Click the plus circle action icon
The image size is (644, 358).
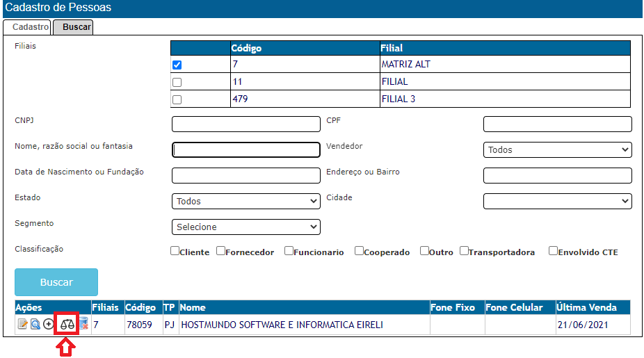pos(49,324)
